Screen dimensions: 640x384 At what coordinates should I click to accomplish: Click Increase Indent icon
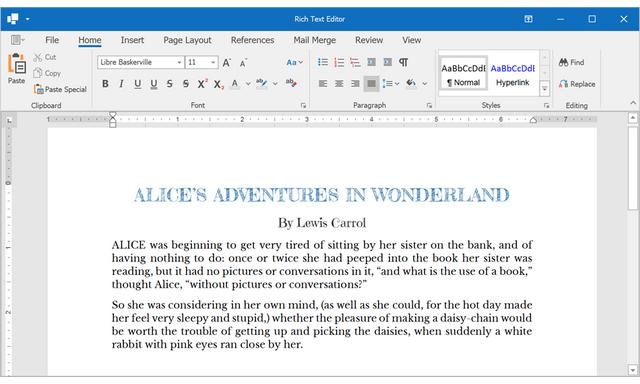(x=388, y=62)
